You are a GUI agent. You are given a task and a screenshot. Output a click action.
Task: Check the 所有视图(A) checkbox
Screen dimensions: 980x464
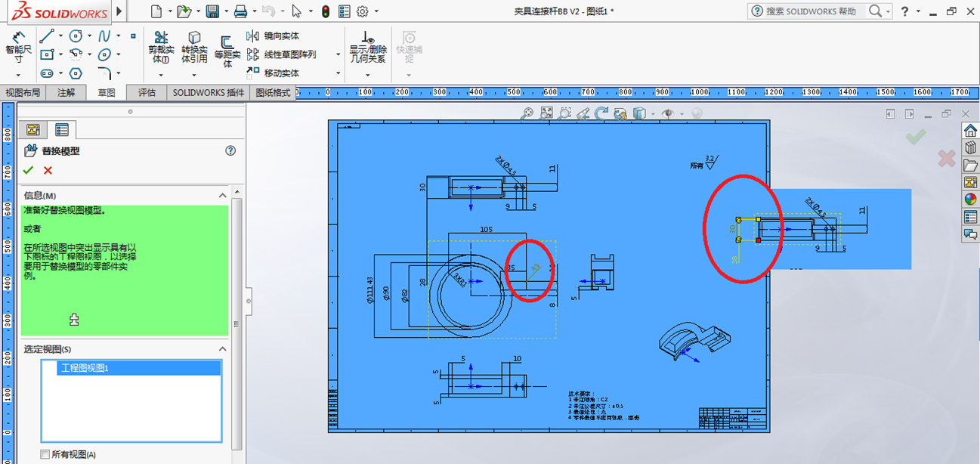(45, 454)
